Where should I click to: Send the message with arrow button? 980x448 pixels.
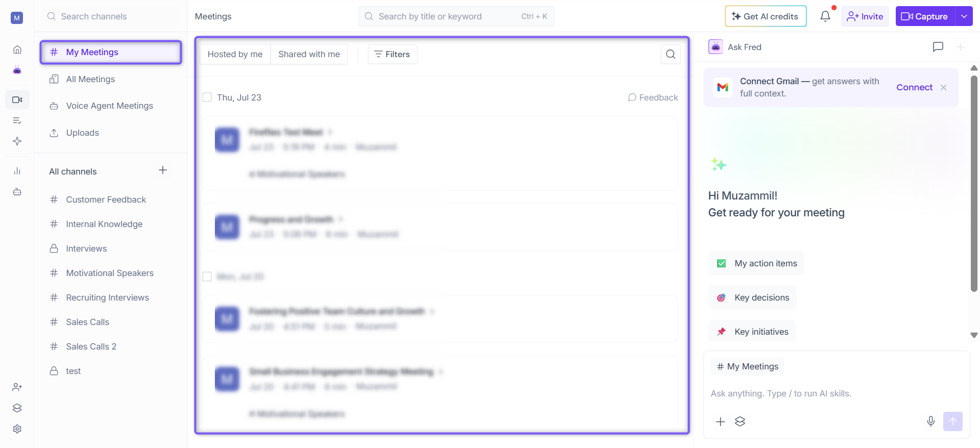[x=953, y=421]
